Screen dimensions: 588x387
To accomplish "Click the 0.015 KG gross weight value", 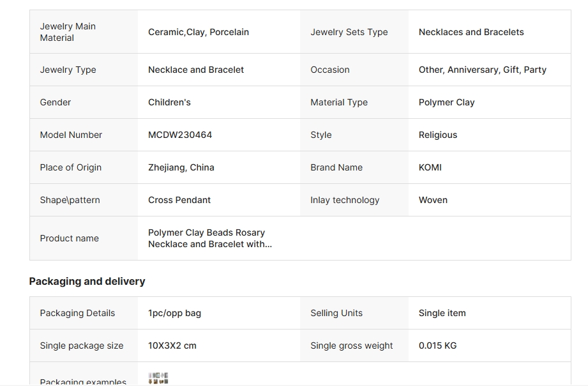I will pyautogui.click(x=438, y=345).
